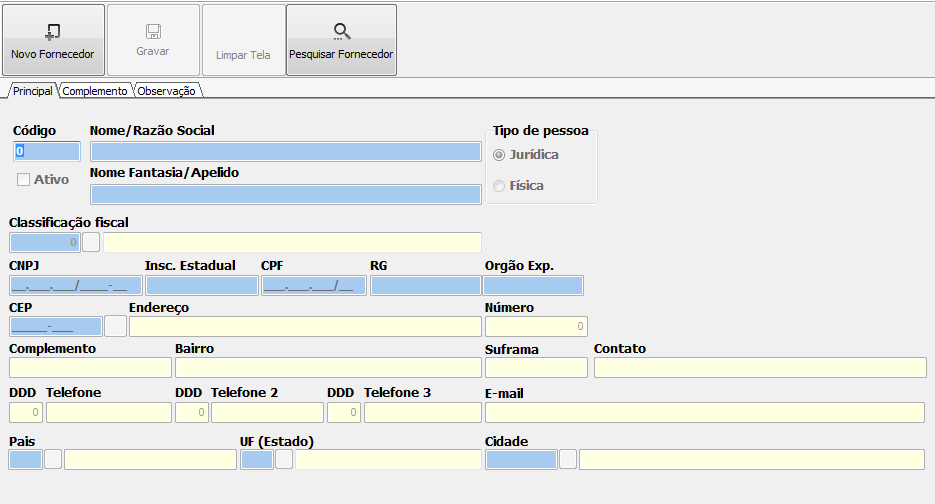This screenshot has width=935, height=504.
Task: Click the Gravar save icon
Action: pyautogui.click(x=153, y=32)
